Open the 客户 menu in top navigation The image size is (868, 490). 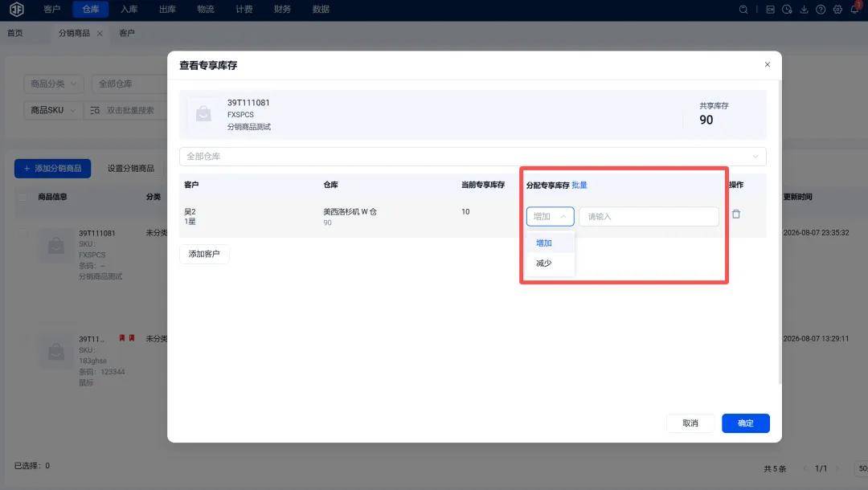(52, 10)
